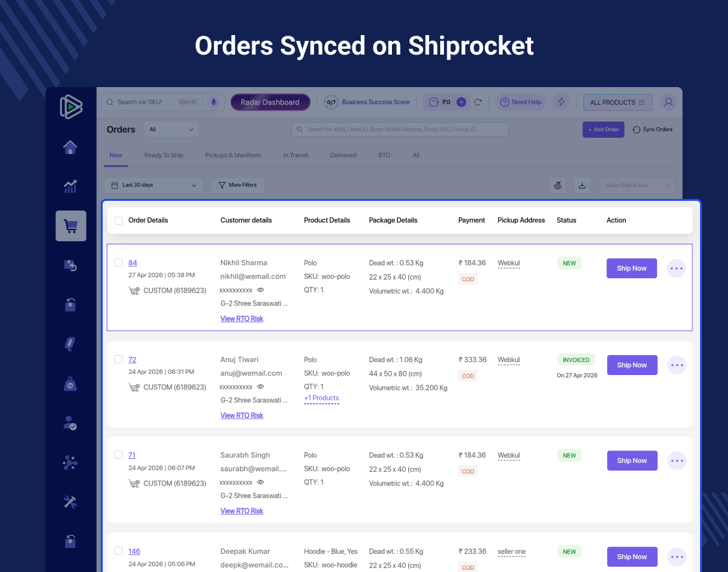
Task: Switch to the In Transit tab
Action: [296, 155]
